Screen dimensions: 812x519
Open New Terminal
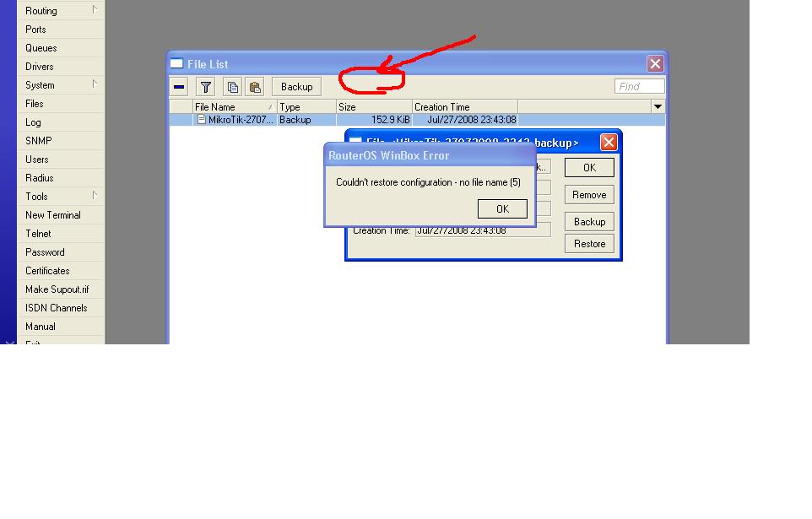coord(61,215)
